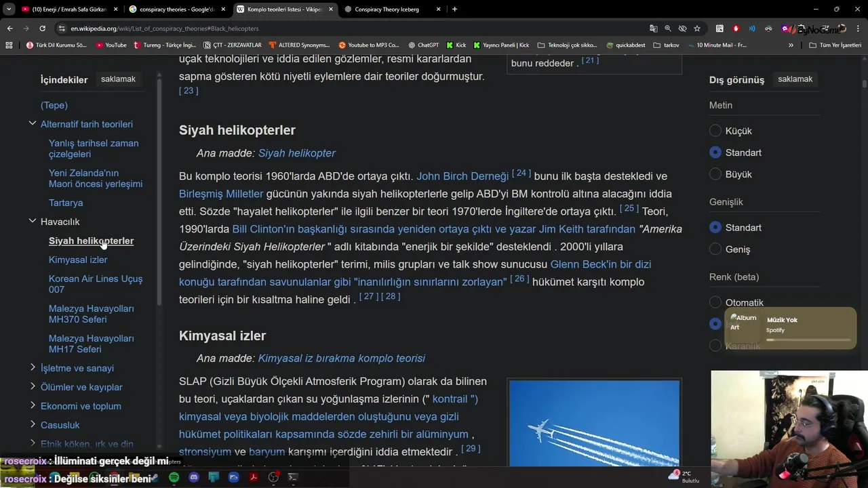Close the Conspiracy Theory Iceberg tab
Viewport: 868px width, 488px height.
438,9
